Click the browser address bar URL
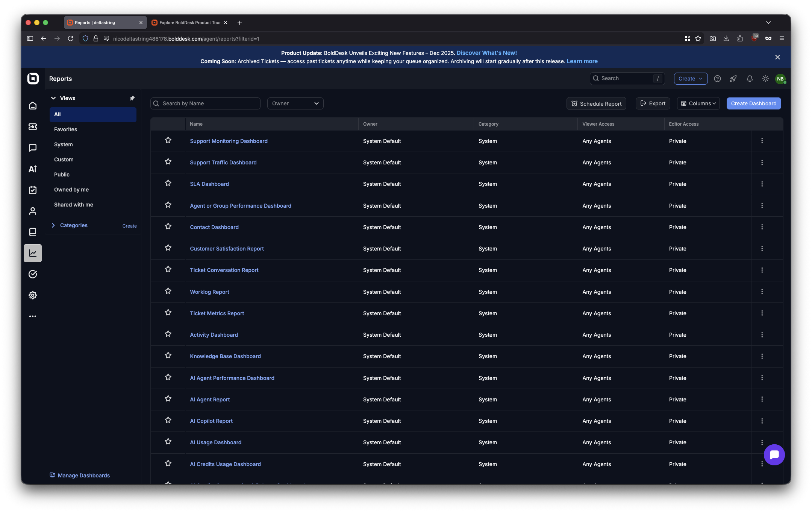 186,39
